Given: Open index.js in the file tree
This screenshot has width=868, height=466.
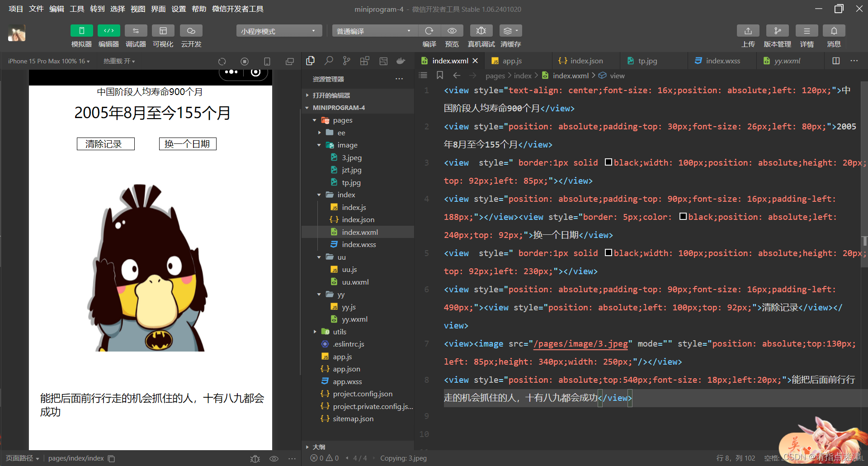Looking at the screenshot, I should (354, 207).
